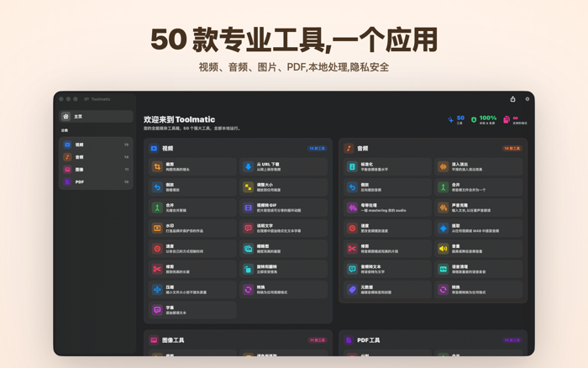Click the PDF Tools section header
This screenshot has width=588, height=368.
(x=368, y=340)
